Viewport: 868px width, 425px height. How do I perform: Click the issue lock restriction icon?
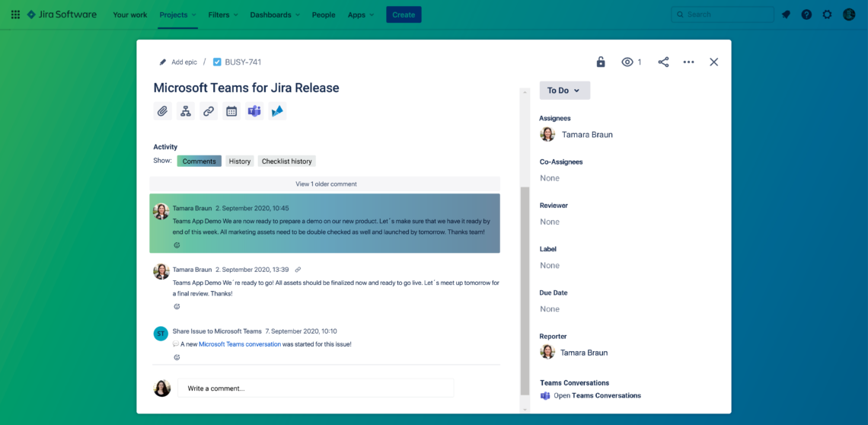click(601, 62)
